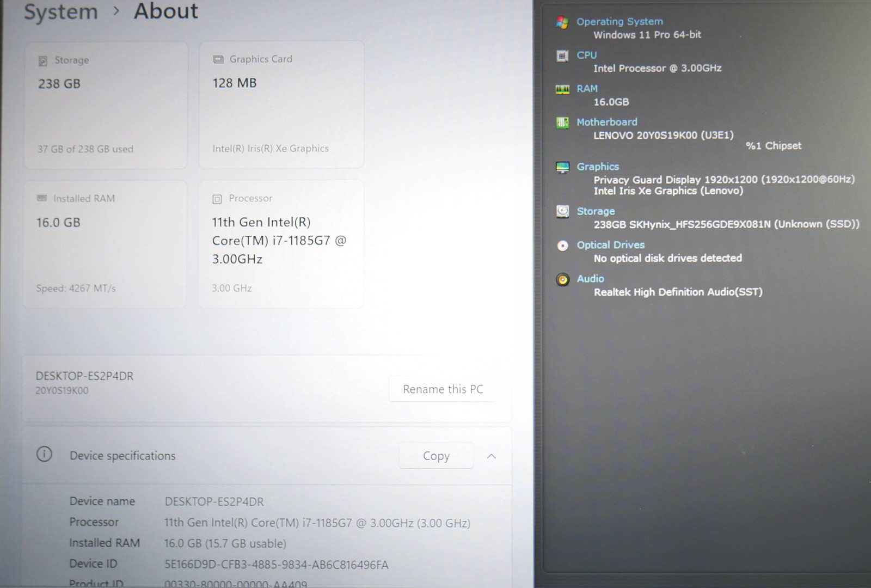Click the Storage card icon
Image resolution: width=871 pixels, height=588 pixels.
coord(43,60)
